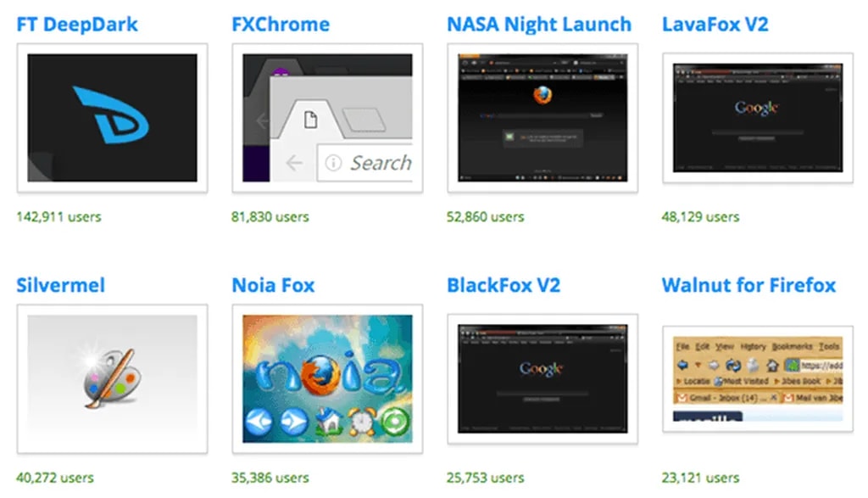Open the BlackFox V2 preview thumbnail

(542, 378)
